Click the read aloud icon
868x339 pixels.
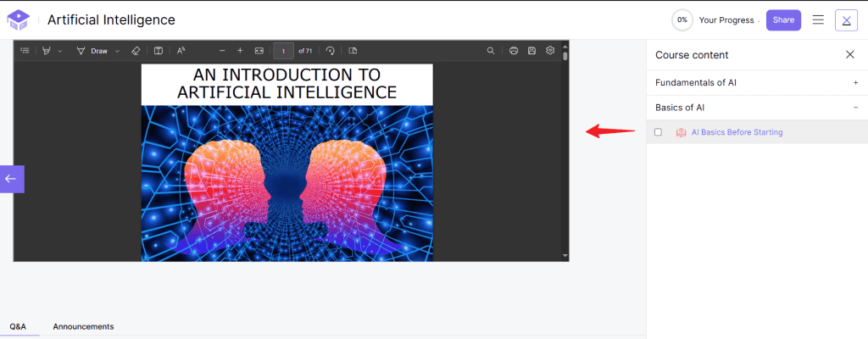pos(181,50)
